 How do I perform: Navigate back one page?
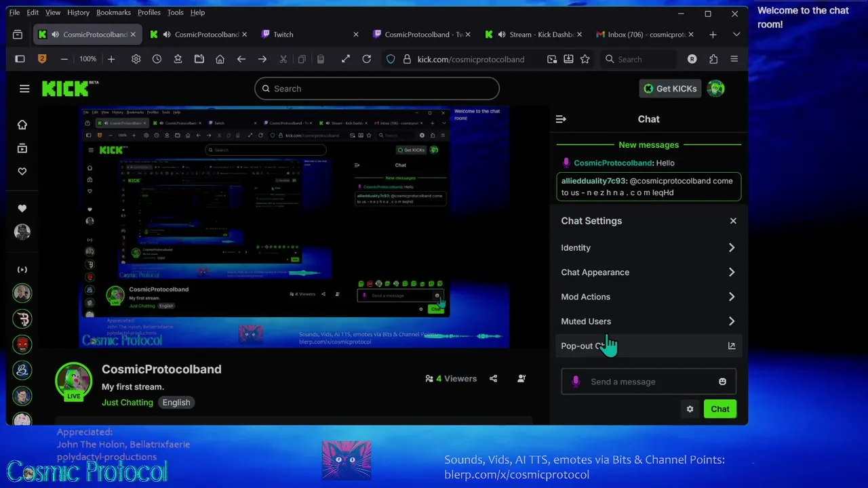click(x=241, y=60)
